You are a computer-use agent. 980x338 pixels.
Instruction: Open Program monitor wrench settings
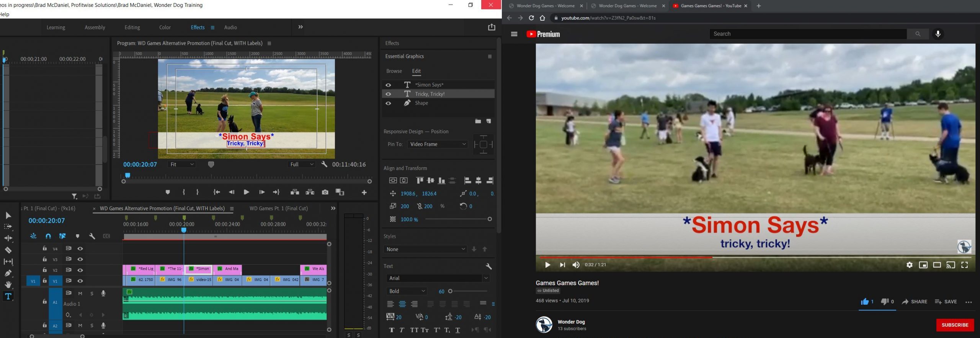(324, 164)
